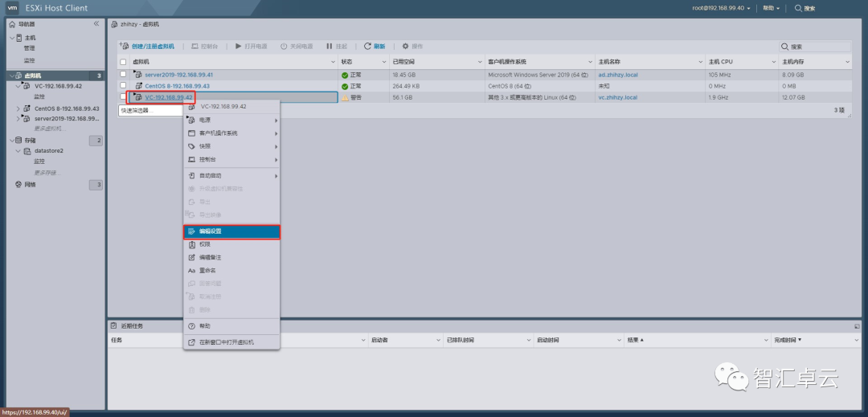Image resolution: width=868 pixels, height=417 pixels.
Task: Select the host icon beside 主机
Action: 19,38
